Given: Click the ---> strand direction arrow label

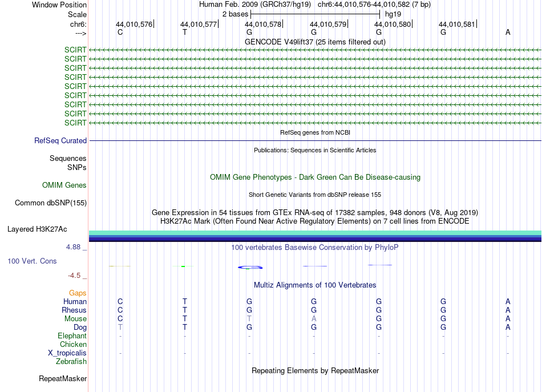Looking at the screenshot, I should click(80, 33).
